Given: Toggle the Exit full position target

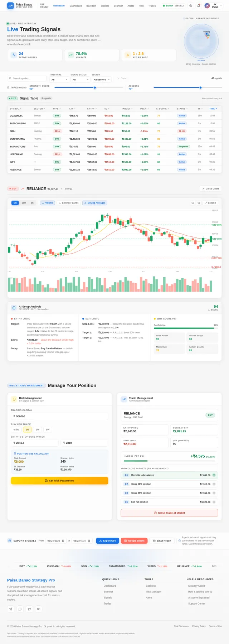Looking at the screenshot, I should pos(214,502).
